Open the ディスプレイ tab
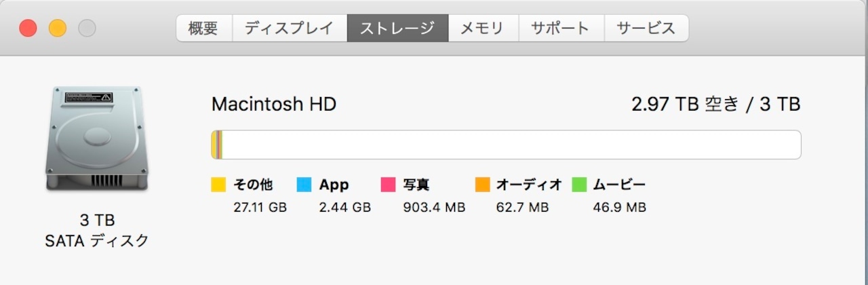Viewport: 868px width, 285px height. tap(290, 28)
